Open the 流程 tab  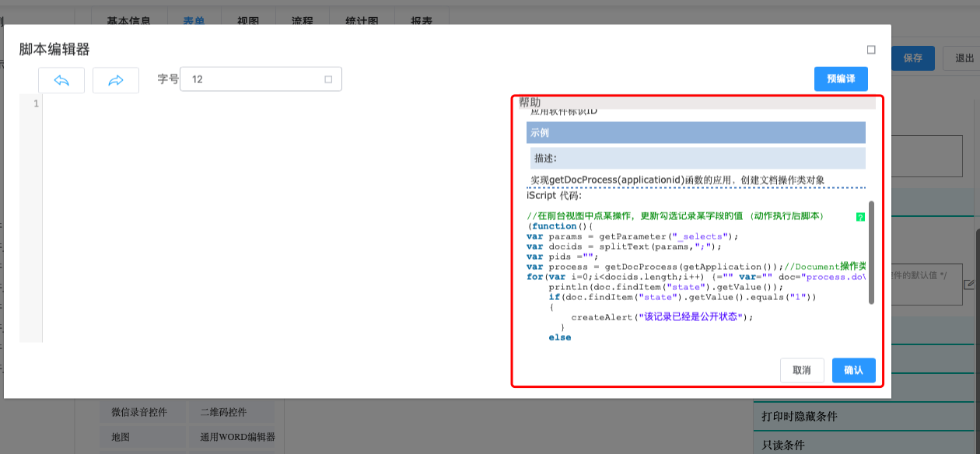(x=303, y=22)
